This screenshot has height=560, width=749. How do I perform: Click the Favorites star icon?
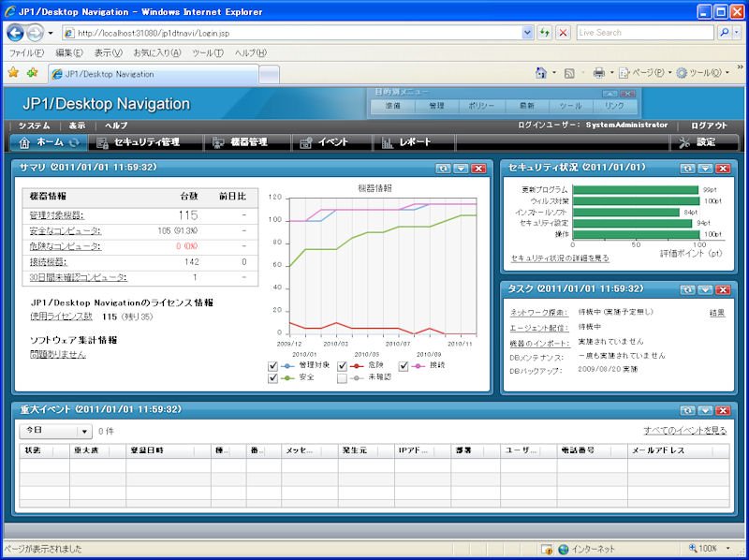tap(13, 73)
